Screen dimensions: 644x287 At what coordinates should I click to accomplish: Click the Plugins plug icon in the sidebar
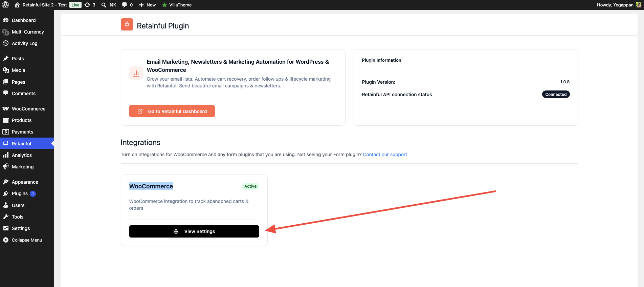point(6,193)
